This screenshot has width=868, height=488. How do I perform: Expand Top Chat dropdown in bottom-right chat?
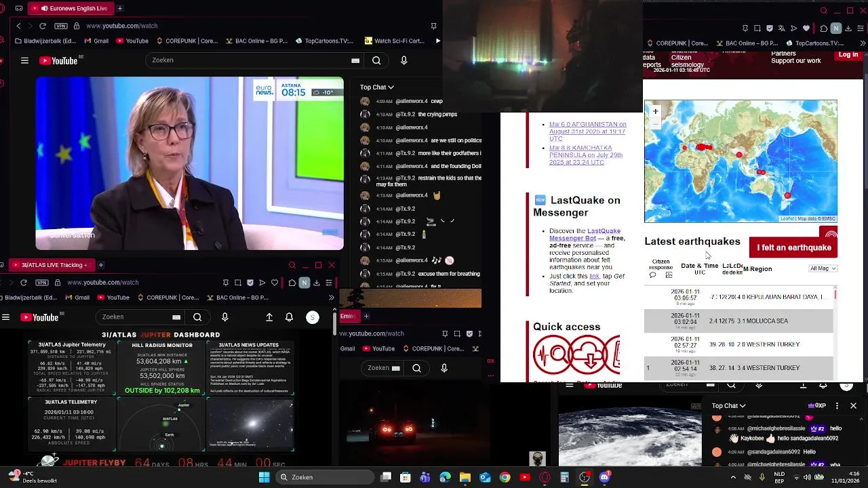click(x=728, y=406)
